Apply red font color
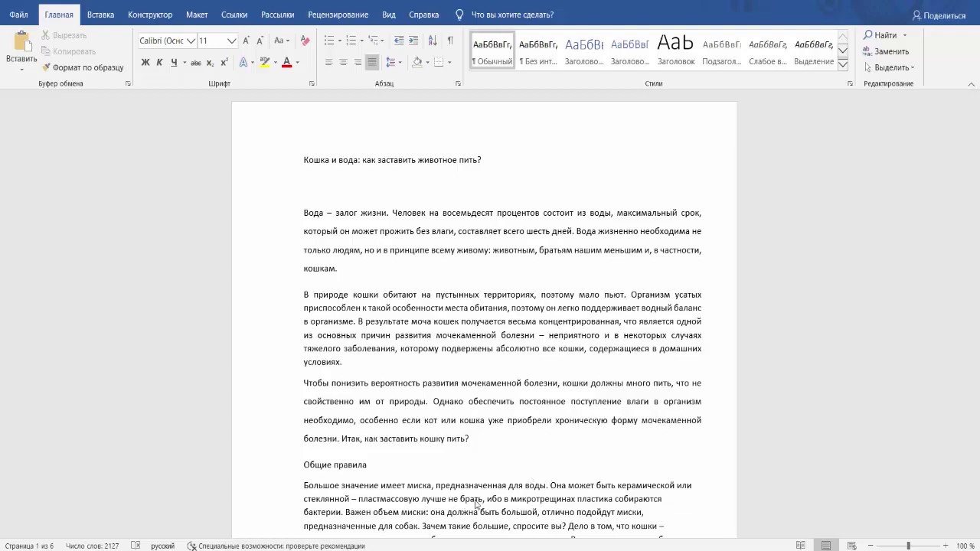Viewport: 980px width, 551px height. (287, 63)
